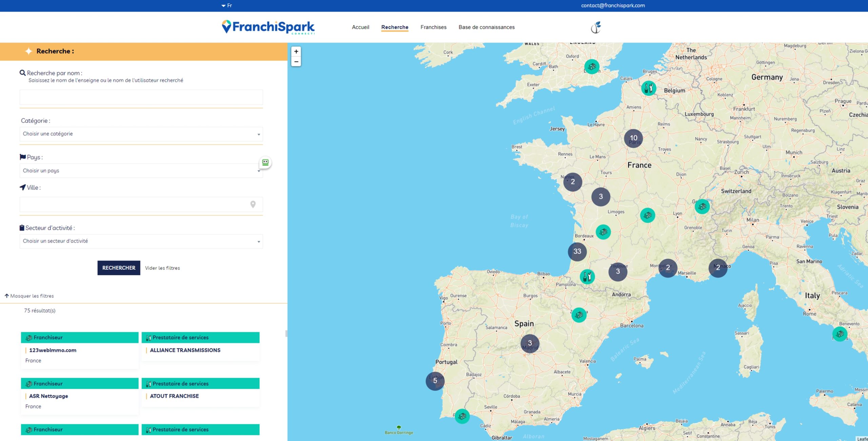The height and width of the screenshot is (441, 868).
Task: Click the service provider marker near Belgium
Action: click(649, 88)
